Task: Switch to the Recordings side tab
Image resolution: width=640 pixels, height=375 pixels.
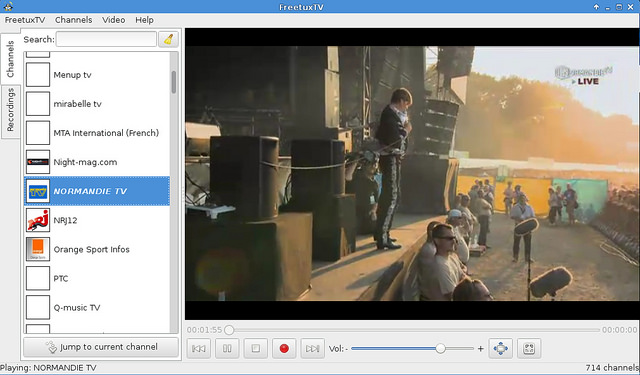Action: (x=11, y=110)
